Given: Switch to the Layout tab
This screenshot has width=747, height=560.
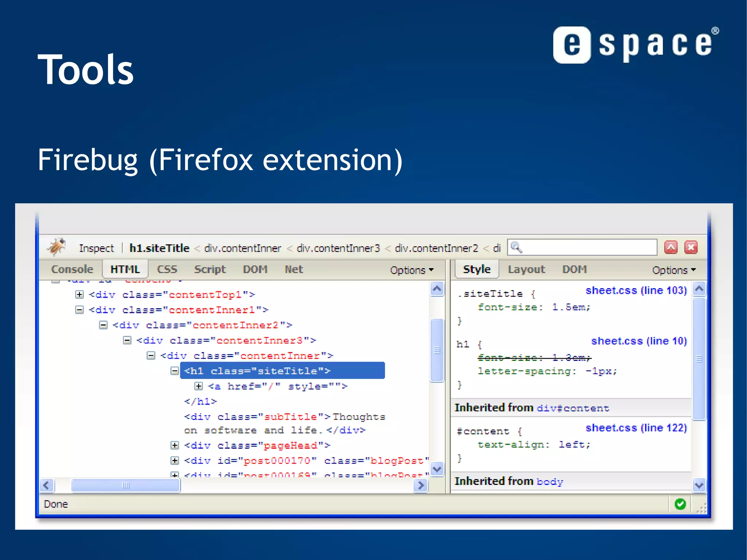Looking at the screenshot, I should pos(526,269).
